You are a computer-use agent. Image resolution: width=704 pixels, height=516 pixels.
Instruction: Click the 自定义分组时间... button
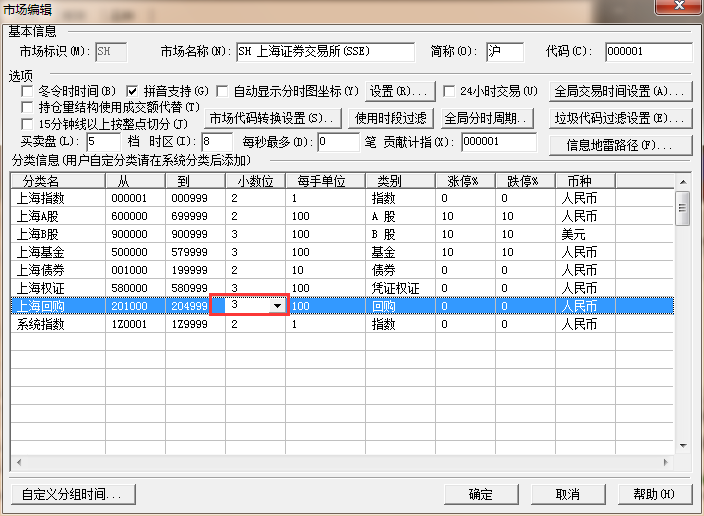(x=72, y=494)
